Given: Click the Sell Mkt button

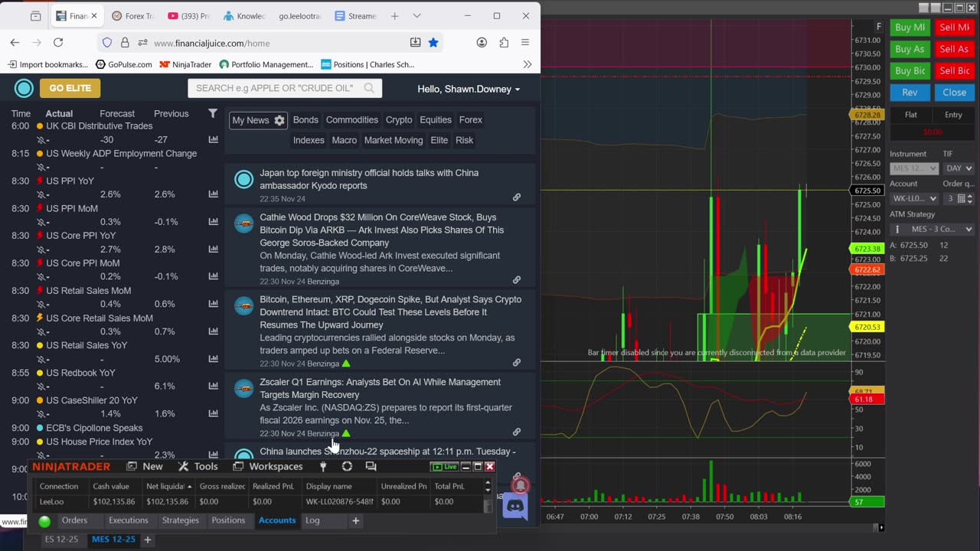Looking at the screenshot, I should point(954,28).
